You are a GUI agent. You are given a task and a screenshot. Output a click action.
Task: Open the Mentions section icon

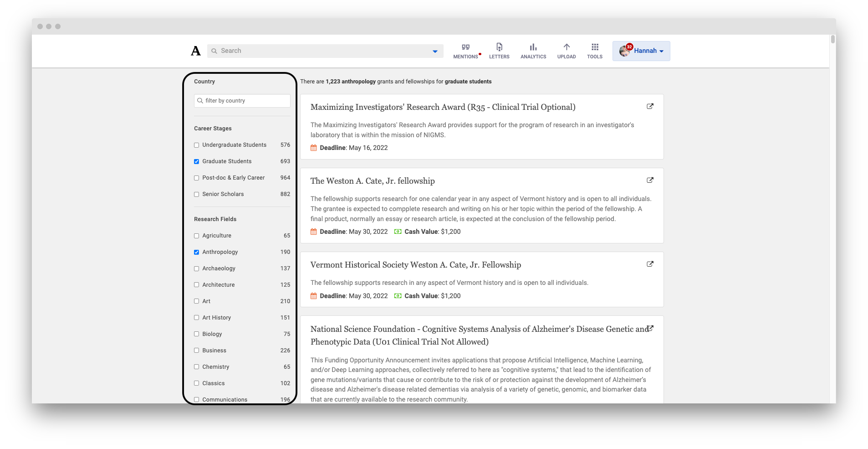click(465, 47)
